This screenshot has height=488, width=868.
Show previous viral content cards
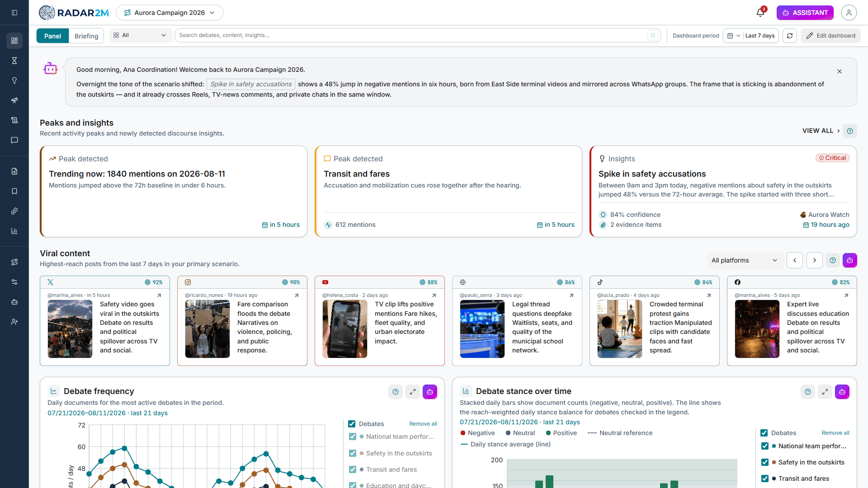pyautogui.click(x=795, y=260)
